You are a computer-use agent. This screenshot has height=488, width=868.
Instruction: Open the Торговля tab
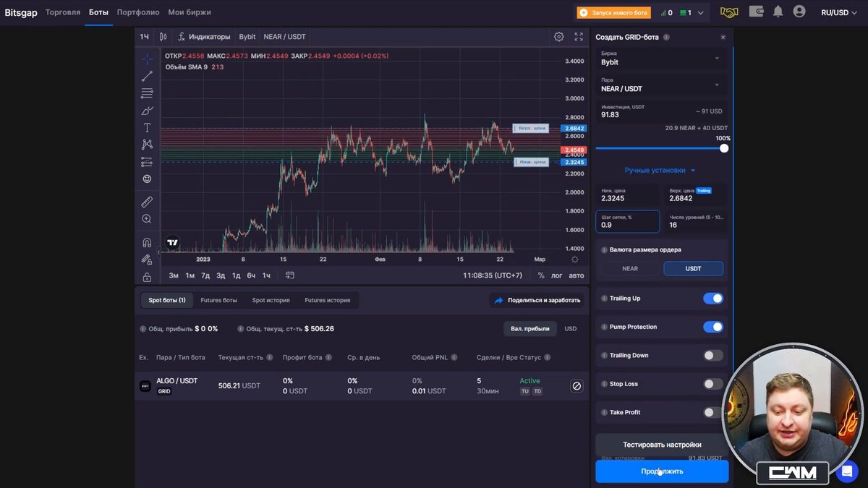tap(63, 12)
